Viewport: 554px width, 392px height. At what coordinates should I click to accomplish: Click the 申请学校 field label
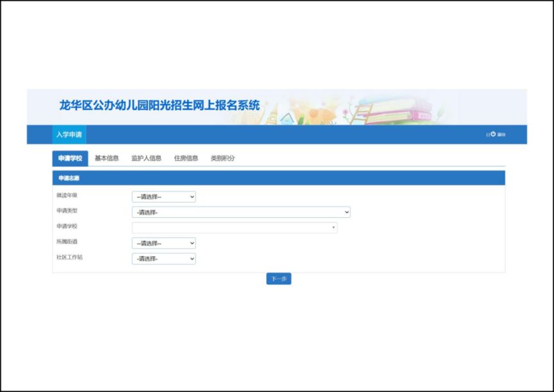coord(67,226)
